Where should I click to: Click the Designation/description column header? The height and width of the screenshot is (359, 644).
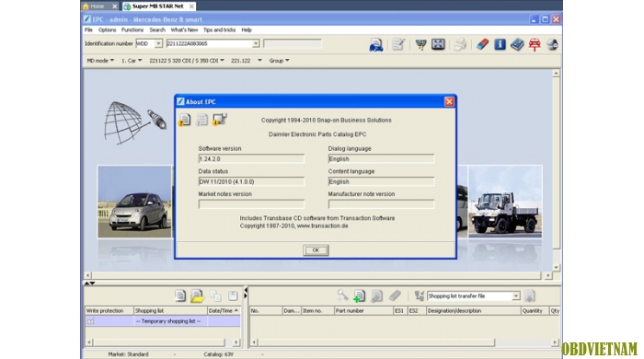473,311
